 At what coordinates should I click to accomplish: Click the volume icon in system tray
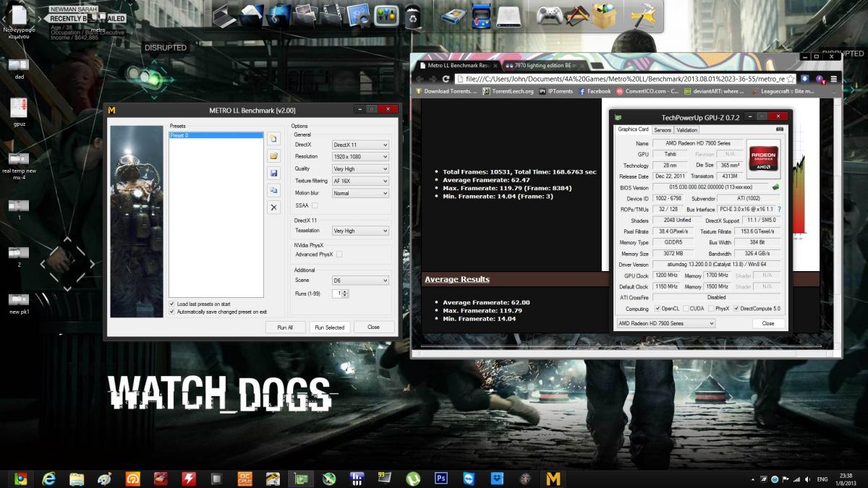click(808, 479)
